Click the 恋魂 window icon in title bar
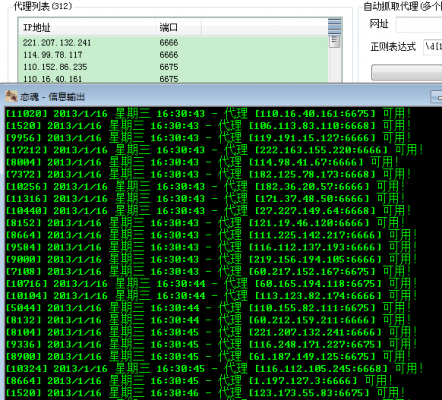442x400 pixels. (11, 96)
